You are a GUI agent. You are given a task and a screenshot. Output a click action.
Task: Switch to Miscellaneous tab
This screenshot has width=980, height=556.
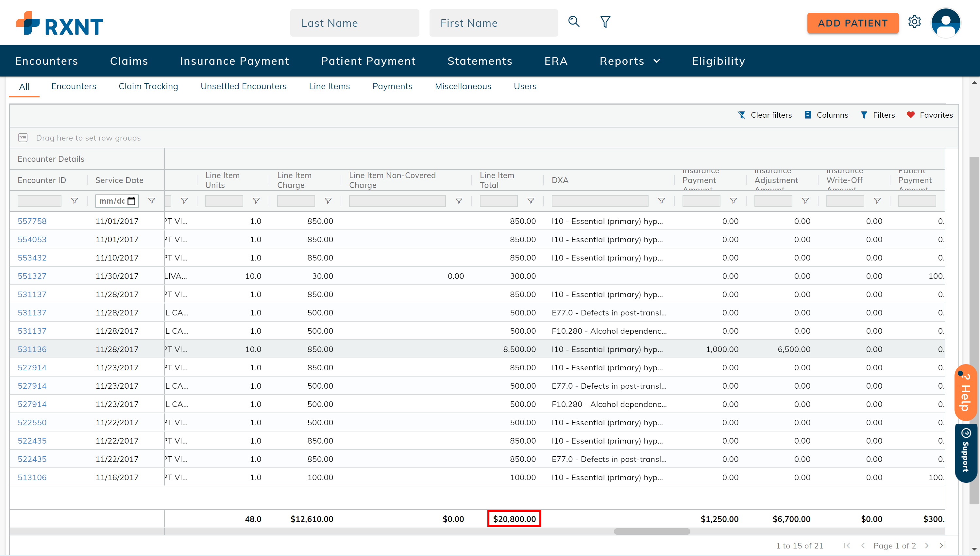pos(463,86)
